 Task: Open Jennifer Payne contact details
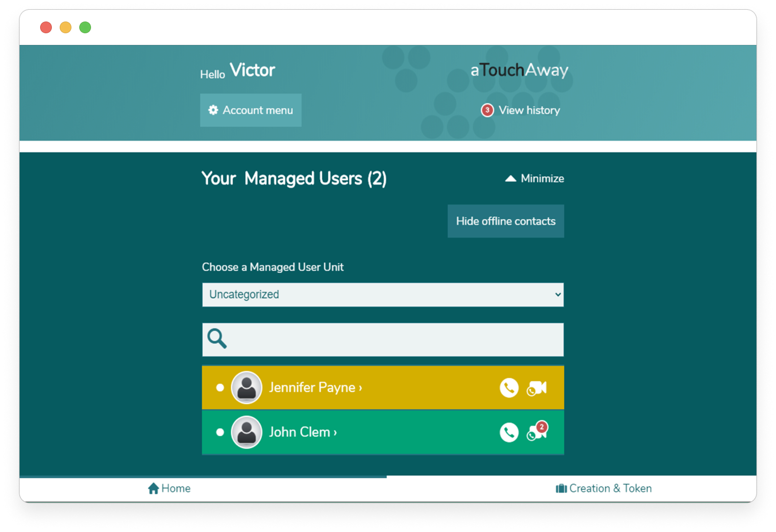316,387
